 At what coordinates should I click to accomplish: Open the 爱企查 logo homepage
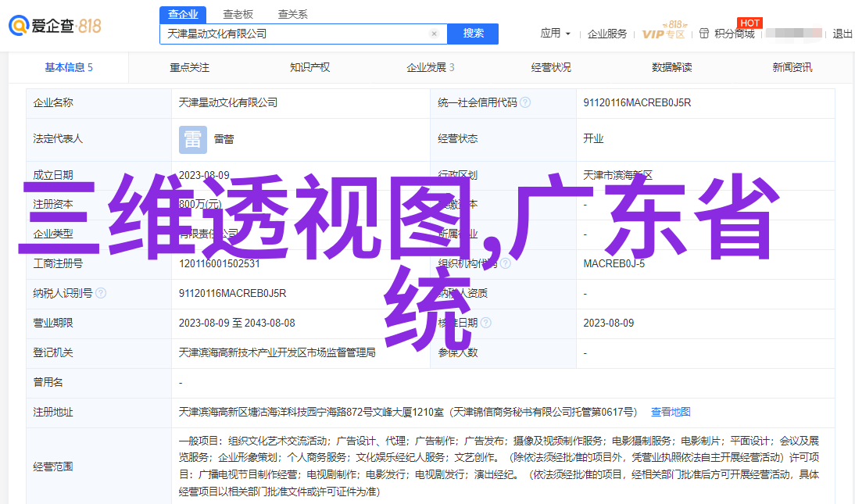(55, 26)
